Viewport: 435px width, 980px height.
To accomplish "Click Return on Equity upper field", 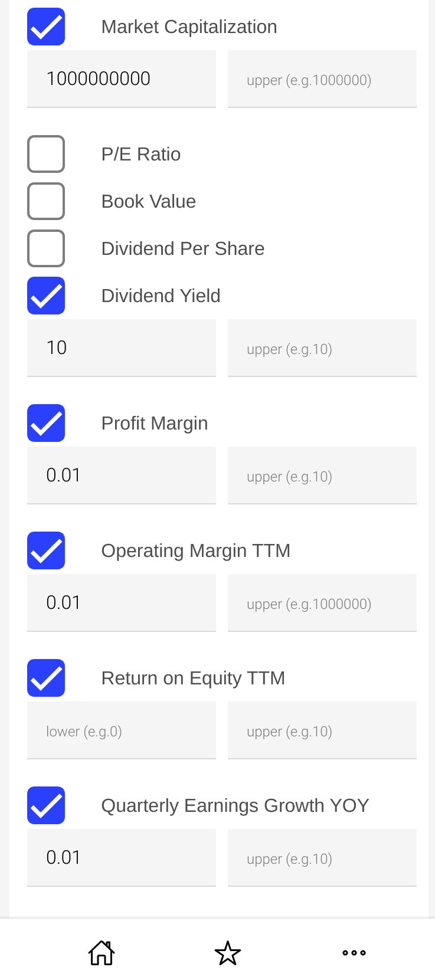I will (x=322, y=730).
